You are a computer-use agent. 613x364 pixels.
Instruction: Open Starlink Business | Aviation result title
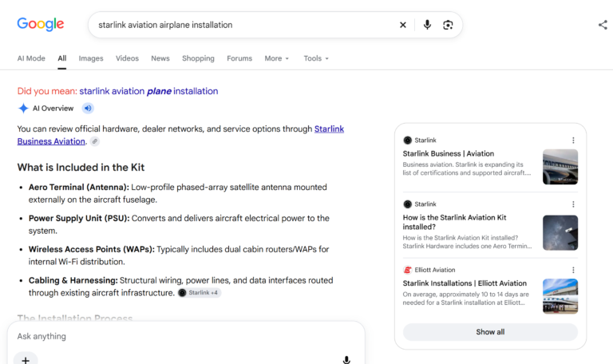tap(449, 153)
